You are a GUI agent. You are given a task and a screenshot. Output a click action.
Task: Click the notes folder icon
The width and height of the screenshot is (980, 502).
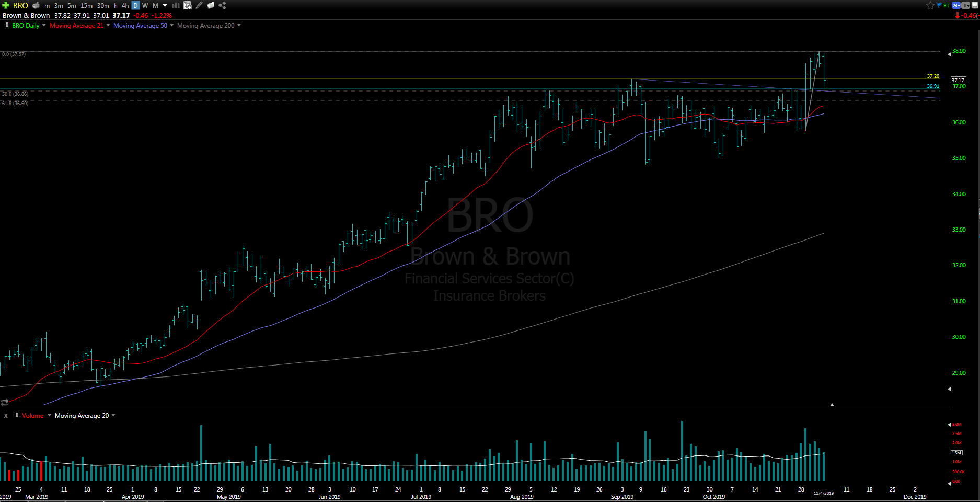211,5
